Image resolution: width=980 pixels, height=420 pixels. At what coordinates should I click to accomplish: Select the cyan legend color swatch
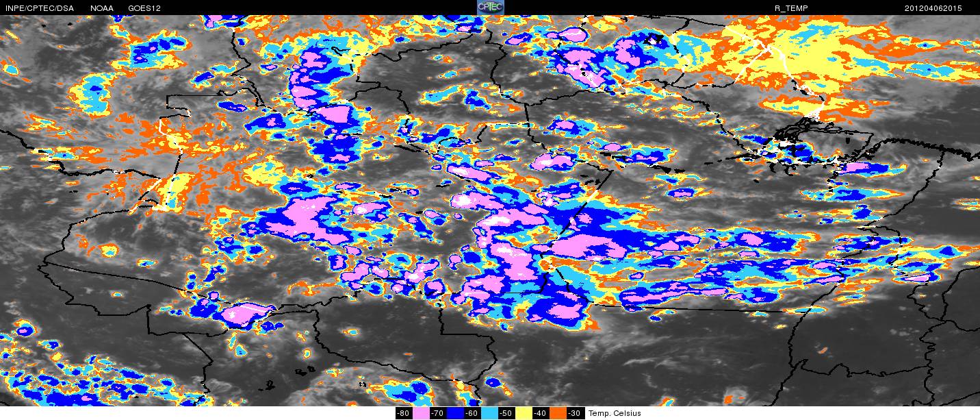click(x=489, y=413)
